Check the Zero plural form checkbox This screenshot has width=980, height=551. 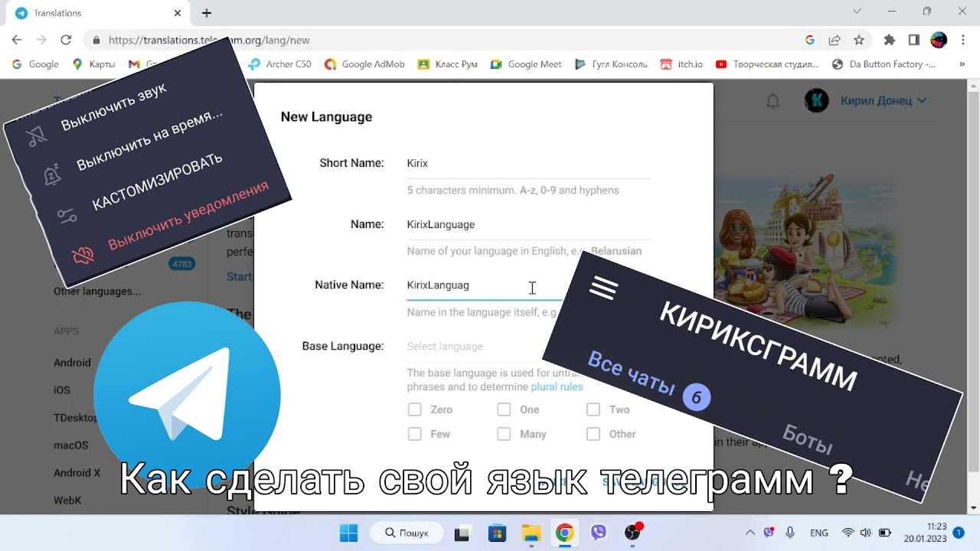click(415, 409)
